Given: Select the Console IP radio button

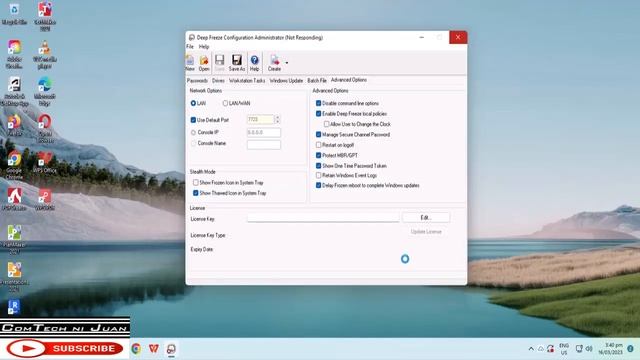Looking at the screenshot, I should coord(193,132).
